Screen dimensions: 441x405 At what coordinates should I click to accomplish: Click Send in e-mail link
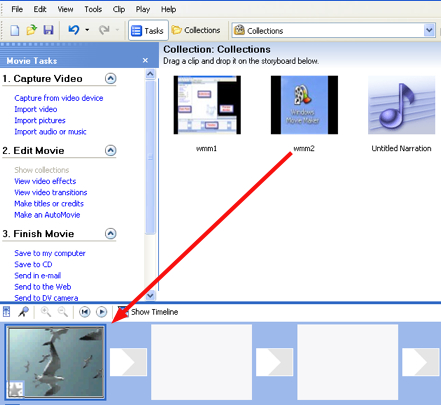pos(38,276)
